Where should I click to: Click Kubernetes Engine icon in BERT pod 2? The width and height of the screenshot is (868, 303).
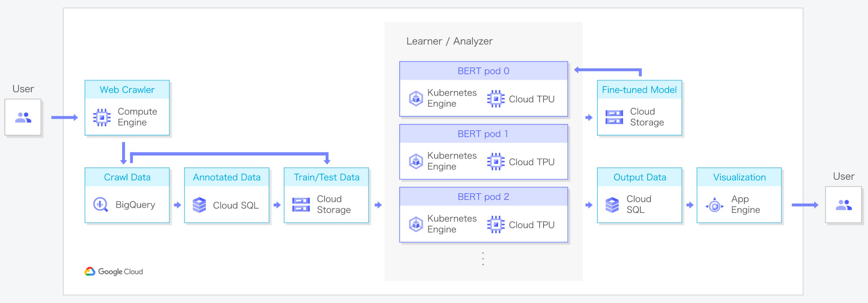pos(416,224)
